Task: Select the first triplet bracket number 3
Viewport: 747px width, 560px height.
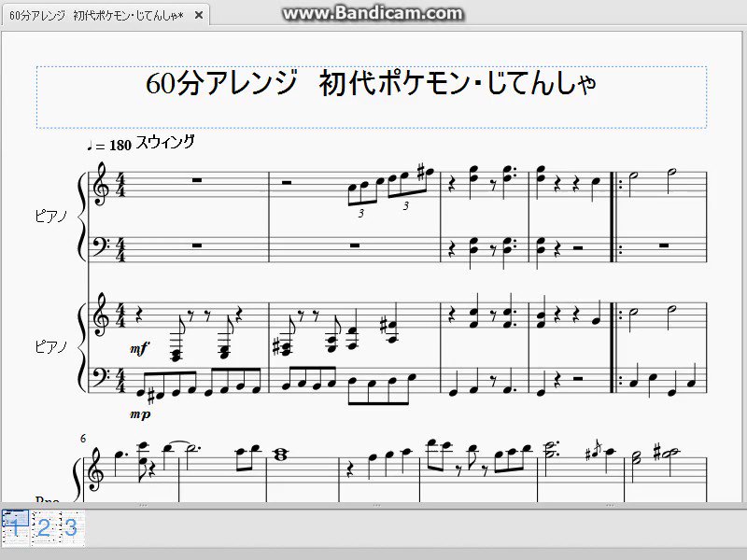Action: pyautogui.click(x=361, y=214)
